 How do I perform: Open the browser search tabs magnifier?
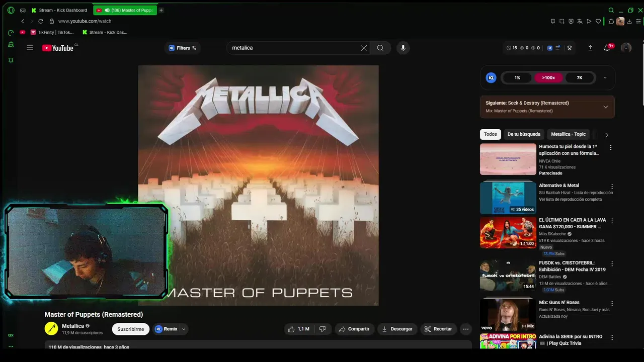(x=611, y=10)
